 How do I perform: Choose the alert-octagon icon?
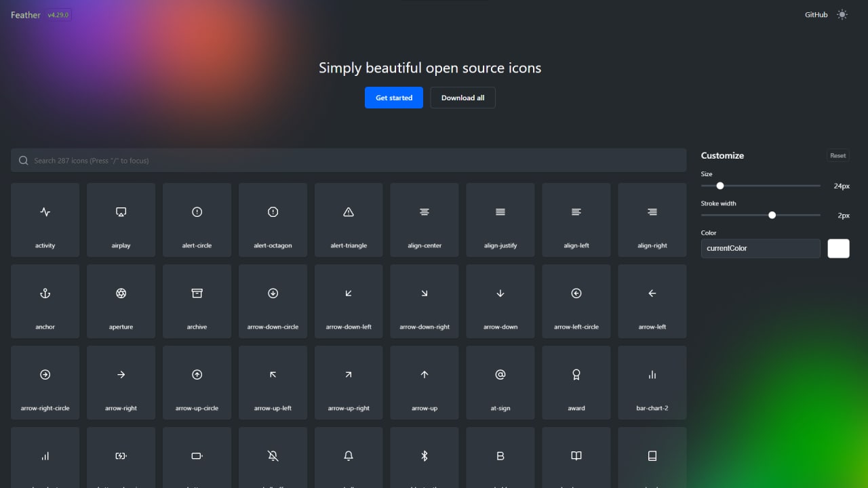tap(273, 220)
